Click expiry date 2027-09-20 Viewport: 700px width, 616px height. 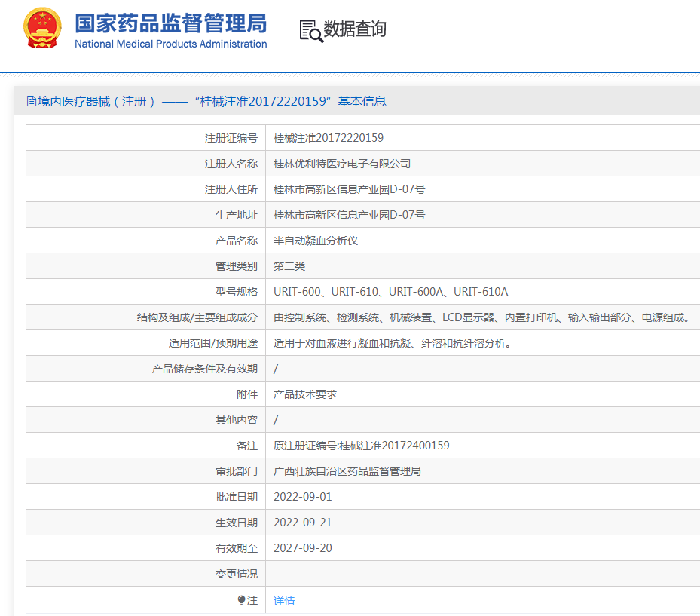pyautogui.click(x=303, y=548)
